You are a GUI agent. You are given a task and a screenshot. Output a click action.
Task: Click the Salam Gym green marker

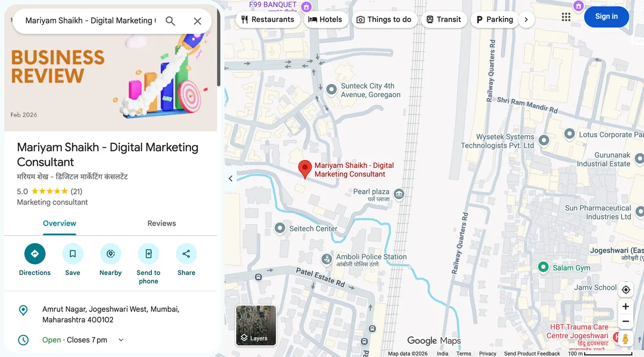coord(543,267)
